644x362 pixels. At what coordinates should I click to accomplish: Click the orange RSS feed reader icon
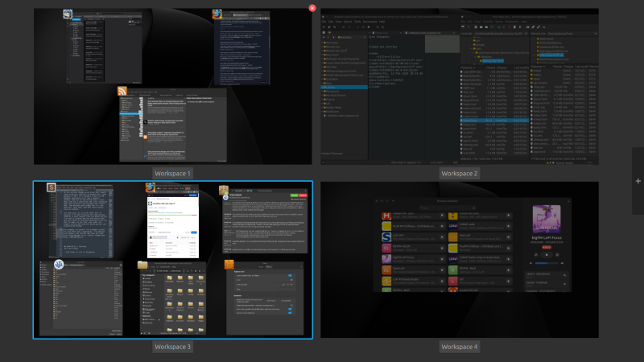click(x=123, y=91)
